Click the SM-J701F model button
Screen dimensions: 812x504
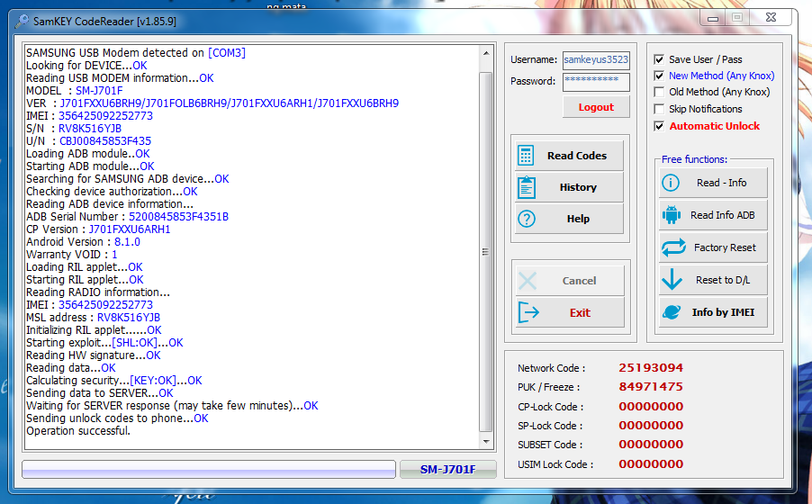pos(448,469)
